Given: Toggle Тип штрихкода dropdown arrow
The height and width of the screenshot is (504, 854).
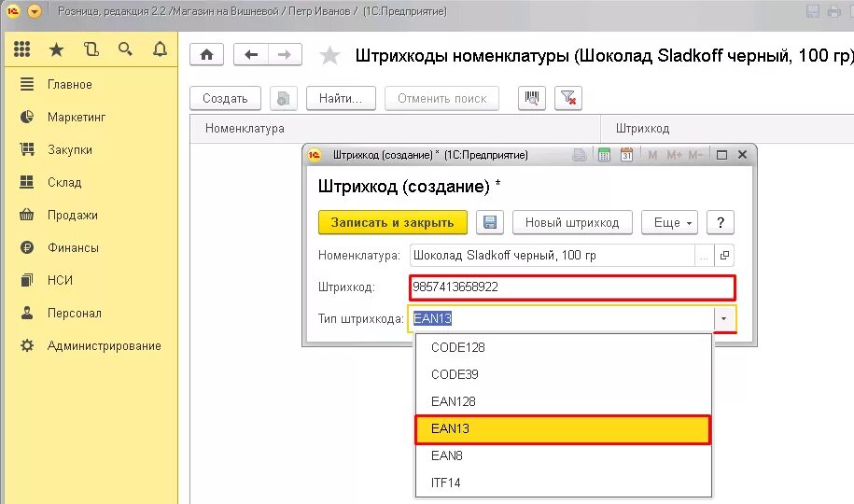Looking at the screenshot, I should coord(724,319).
